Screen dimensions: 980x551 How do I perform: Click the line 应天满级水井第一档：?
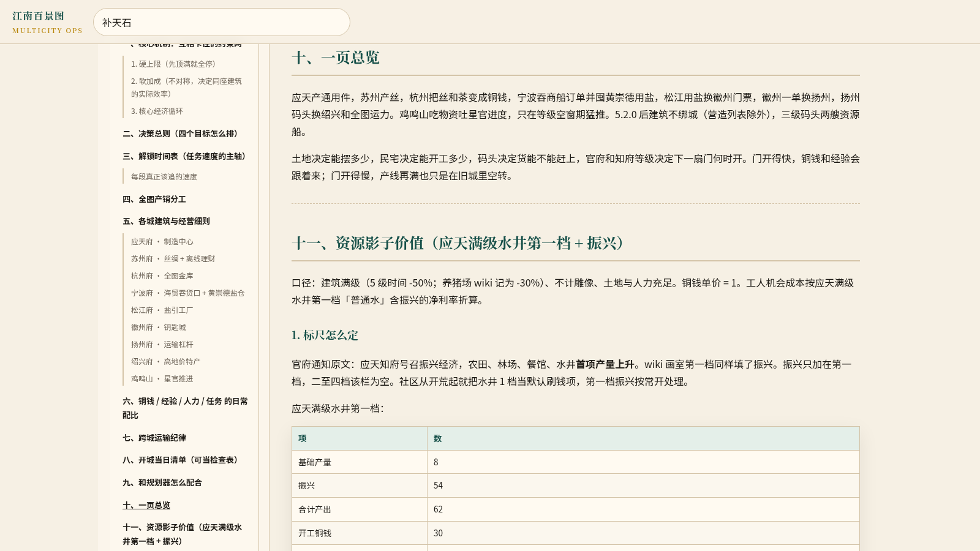(338, 408)
